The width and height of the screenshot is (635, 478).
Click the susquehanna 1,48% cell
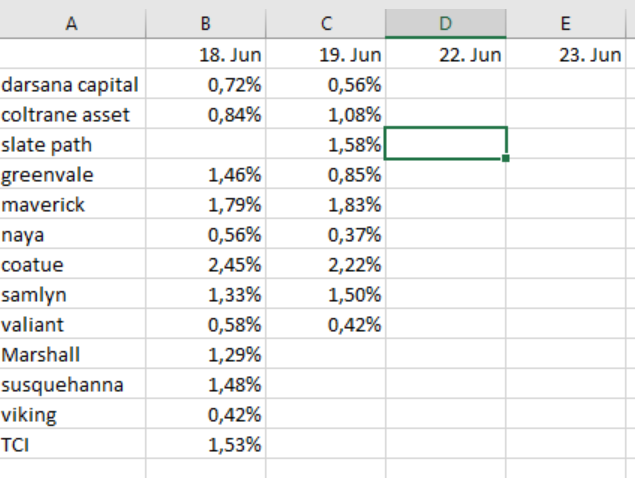(205, 385)
